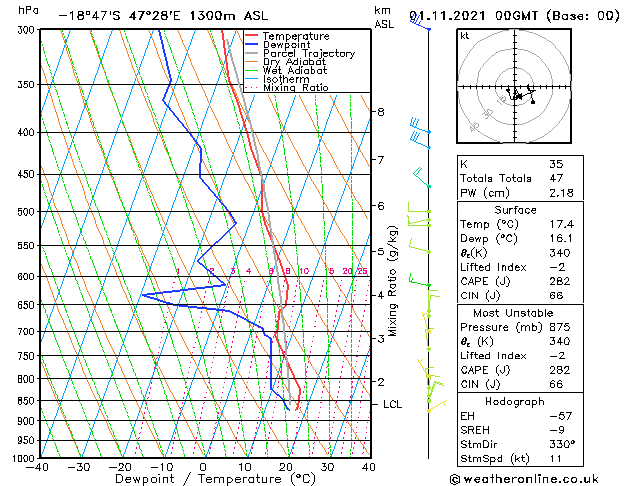Click the Dewpoint / Temperature axis title
Viewport: 629px width, 486px height.
215,479
